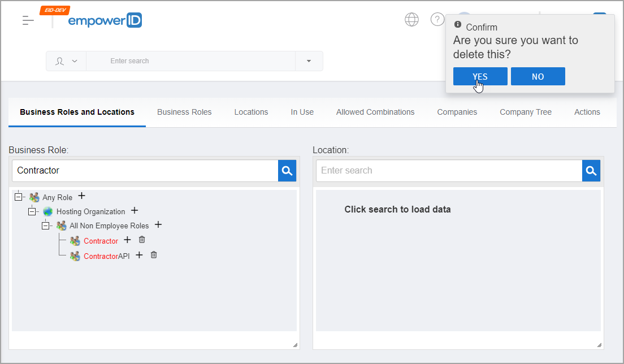This screenshot has height=364, width=624.
Task: Confirm deletion by clicking YES
Action: pos(480,77)
